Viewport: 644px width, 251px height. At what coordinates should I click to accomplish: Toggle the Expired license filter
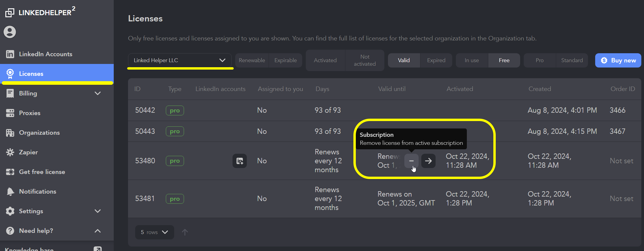pos(436,60)
